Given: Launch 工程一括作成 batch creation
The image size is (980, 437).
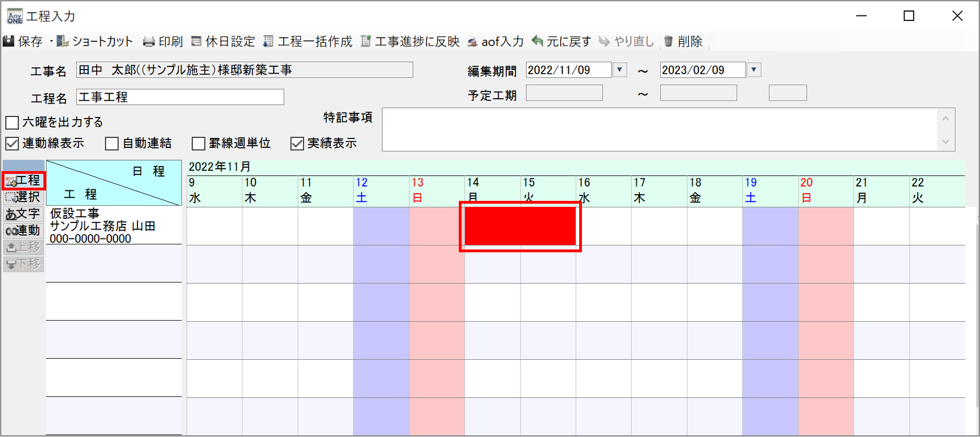Looking at the screenshot, I should coord(268,41).
